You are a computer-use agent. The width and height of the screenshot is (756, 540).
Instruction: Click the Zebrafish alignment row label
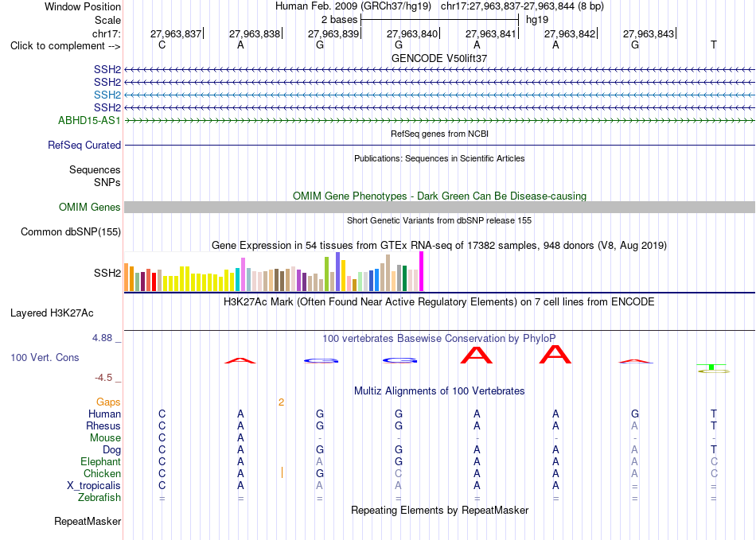99,498
